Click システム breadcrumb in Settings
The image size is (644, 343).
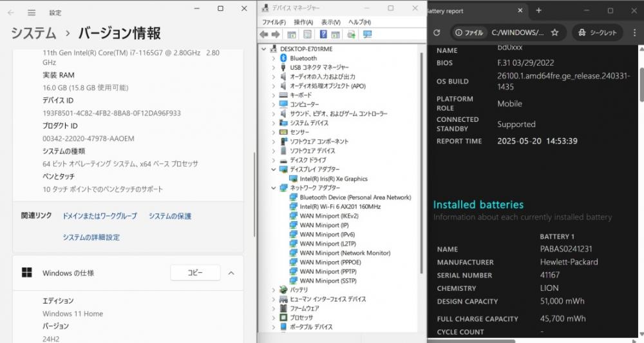[x=33, y=33]
